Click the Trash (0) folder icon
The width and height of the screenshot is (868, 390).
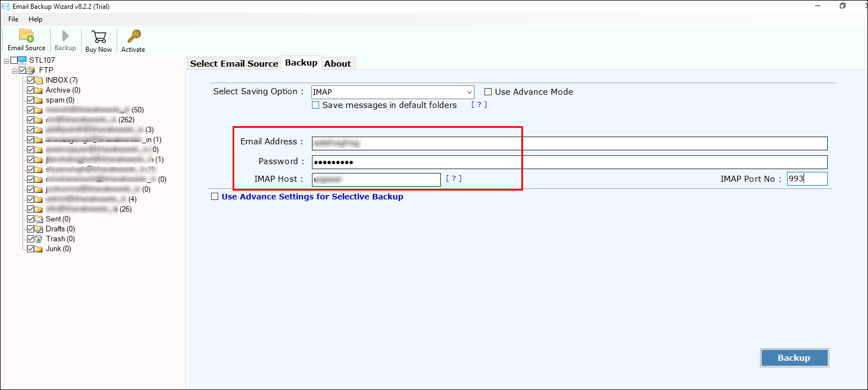39,239
